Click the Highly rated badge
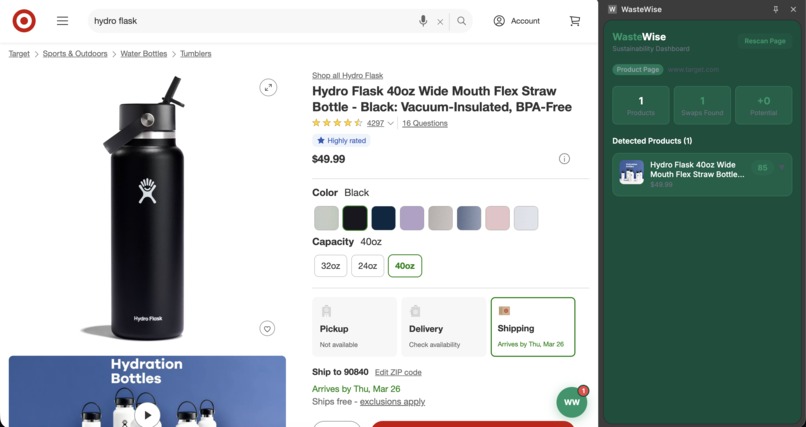The image size is (806, 427). coord(341,140)
